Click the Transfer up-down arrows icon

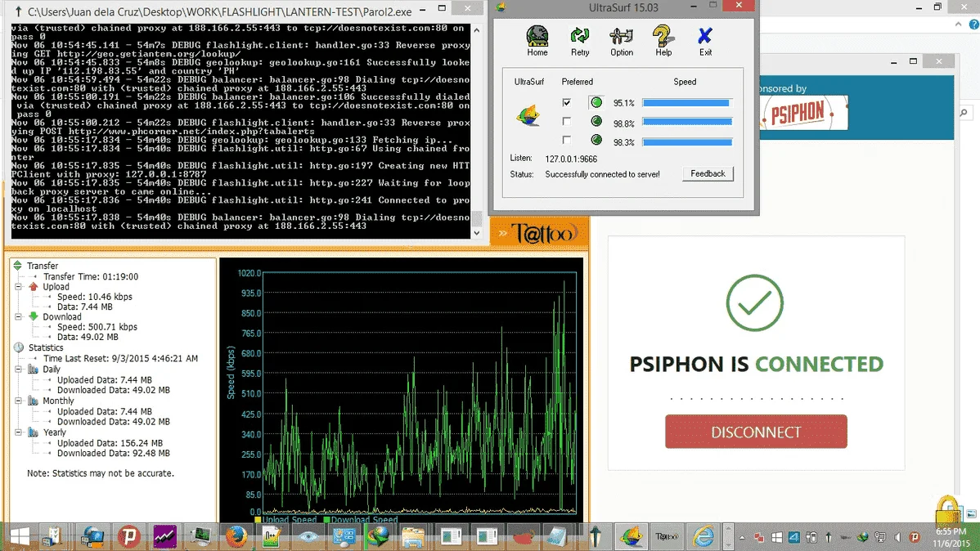pos(17,266)
